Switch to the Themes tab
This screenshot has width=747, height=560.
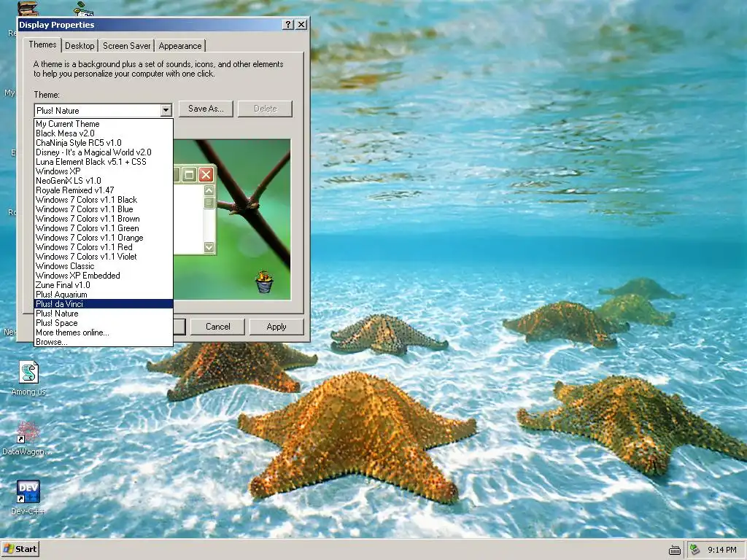pos(42,44)
